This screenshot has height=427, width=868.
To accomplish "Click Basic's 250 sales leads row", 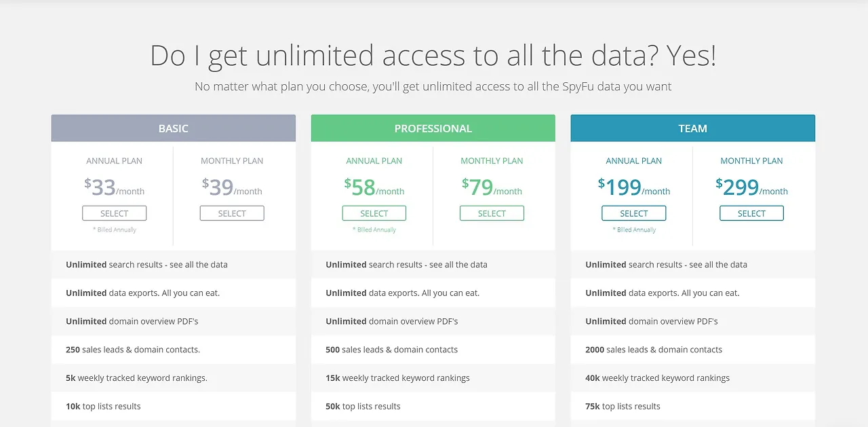I will click(x=174, y=350).
